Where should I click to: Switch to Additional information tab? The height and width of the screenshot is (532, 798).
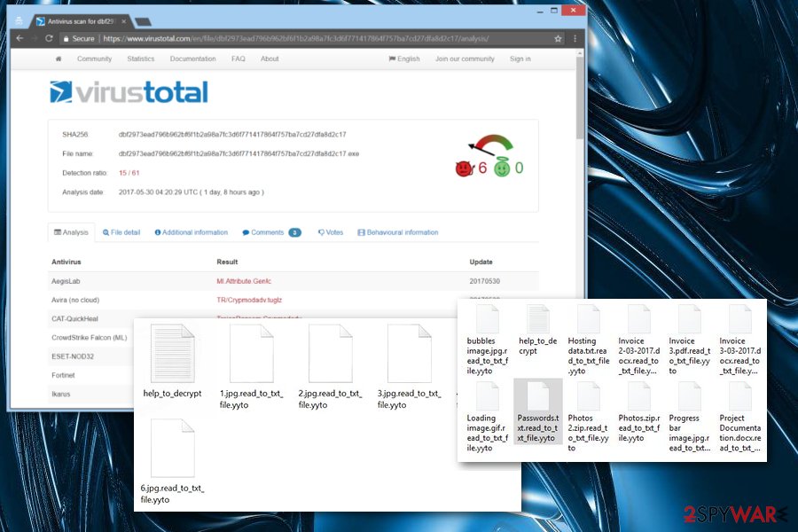tap(192, 232)
